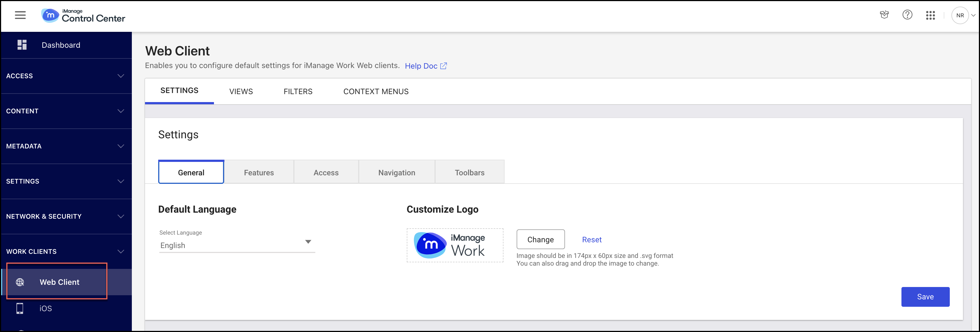Open the hamburger navigation menu
This screenshot has height=332, width=980.
pos(20,15)
